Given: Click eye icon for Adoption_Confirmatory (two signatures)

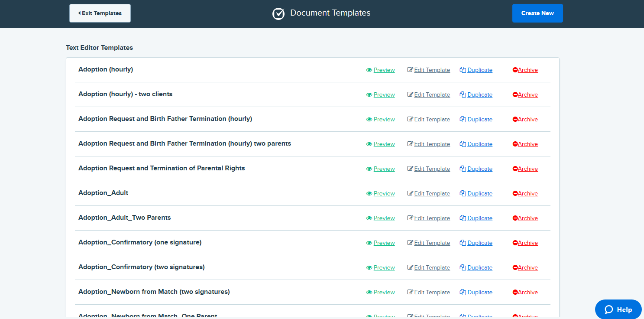Looking at the screenshot, I should point(369,267).
